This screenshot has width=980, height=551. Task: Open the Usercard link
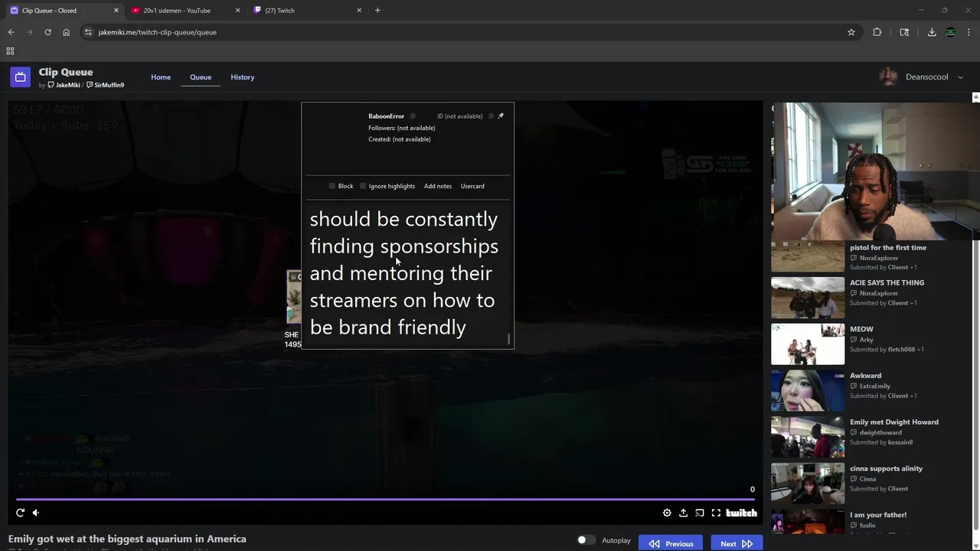pos(472,186)
